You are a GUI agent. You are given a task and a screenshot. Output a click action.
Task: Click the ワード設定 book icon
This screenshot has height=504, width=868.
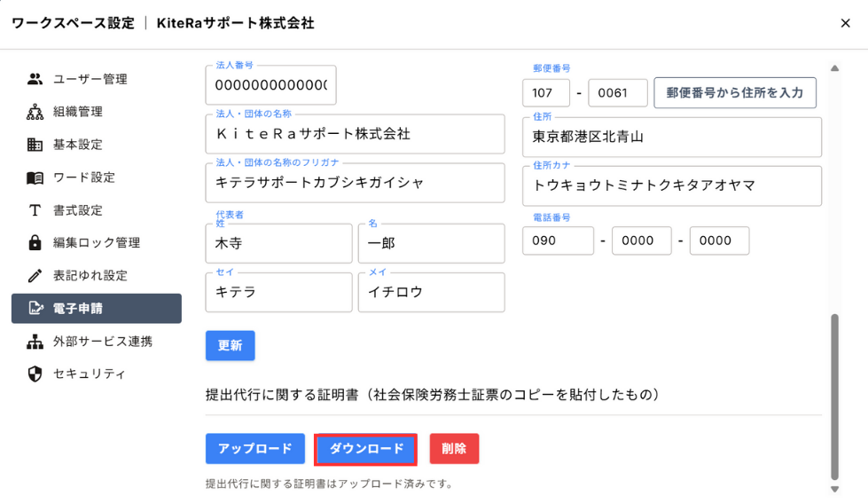(x=35, y=177)
